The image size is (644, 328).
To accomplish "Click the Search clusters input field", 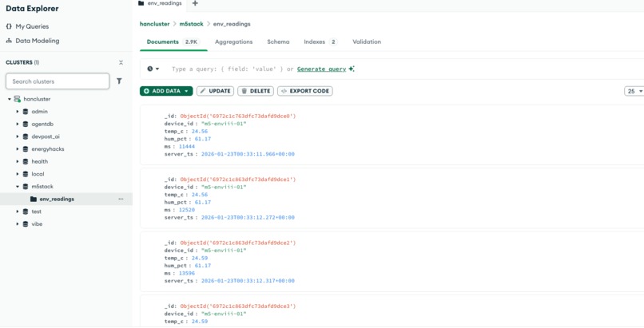I will coord(58,81).
